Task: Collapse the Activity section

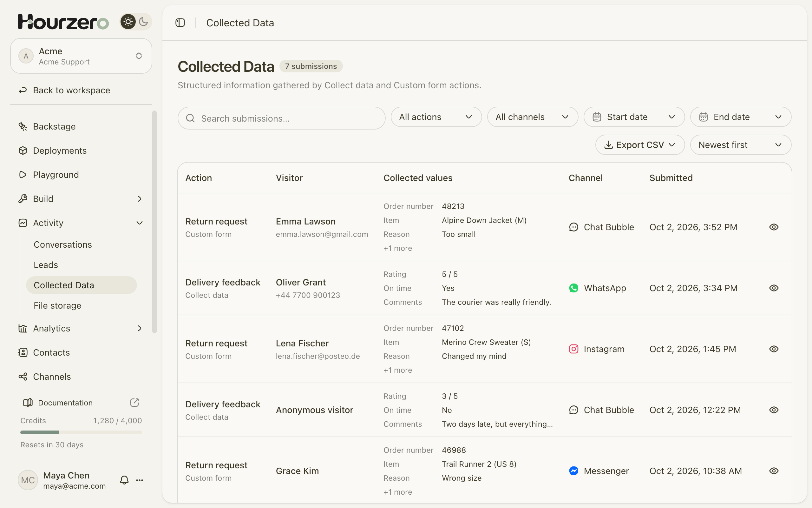Action: coord(81,223)
